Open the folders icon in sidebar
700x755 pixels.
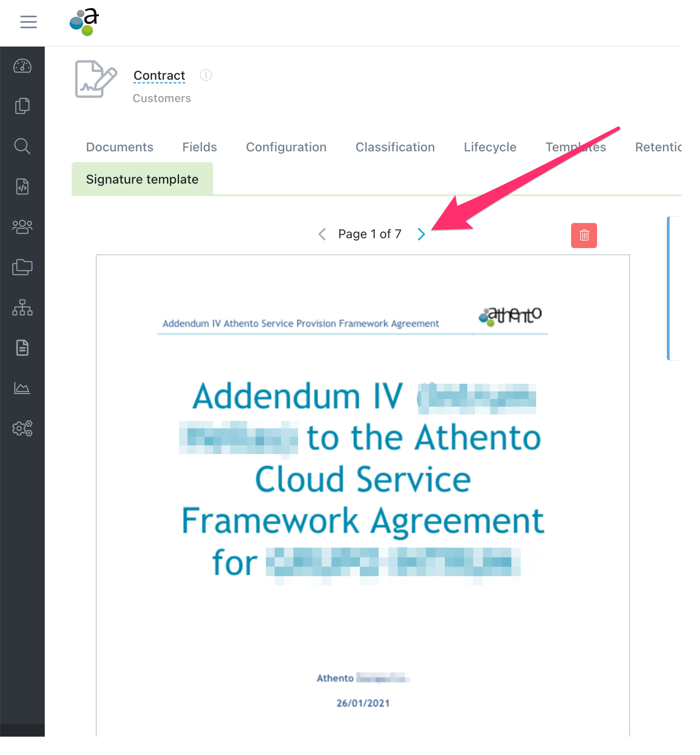[22, 267]
